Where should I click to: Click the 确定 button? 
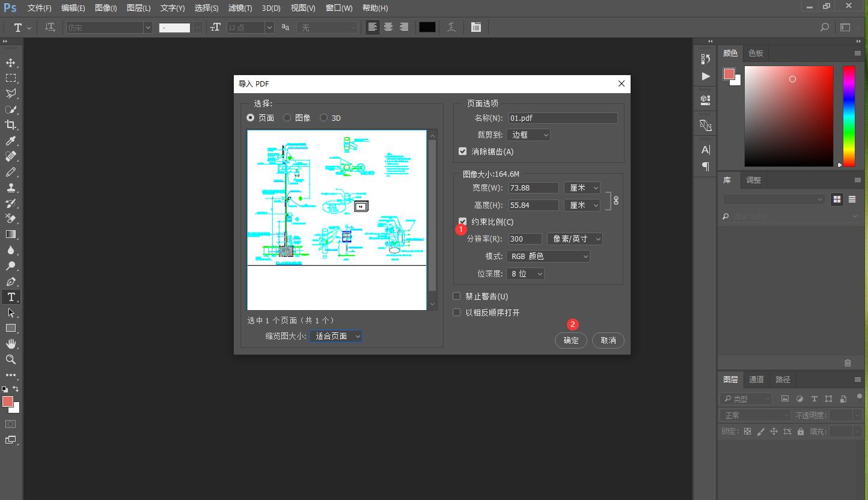pyautogui.click(x=570, y=340)
